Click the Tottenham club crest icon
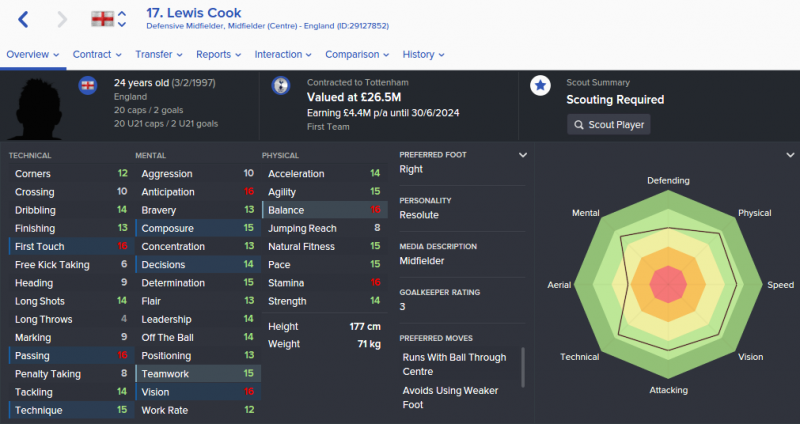The width and height of the screenshot is (800, 424). tap(281, 85)
